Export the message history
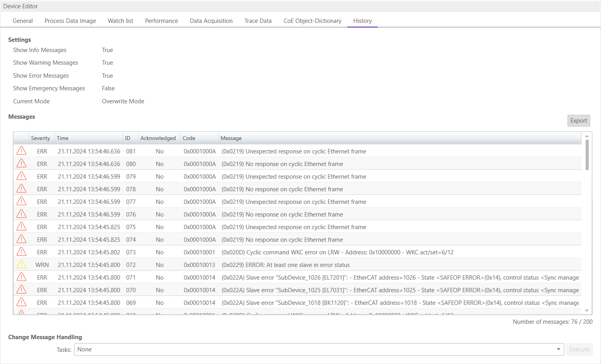Screen dimensions: 601x364 click(x=579, y=121)
